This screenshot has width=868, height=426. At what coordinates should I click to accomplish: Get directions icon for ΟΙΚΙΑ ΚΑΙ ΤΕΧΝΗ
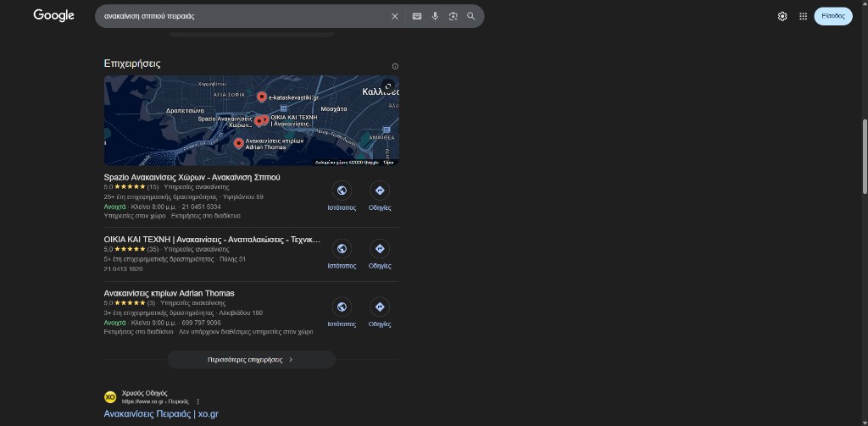(380, 249)
